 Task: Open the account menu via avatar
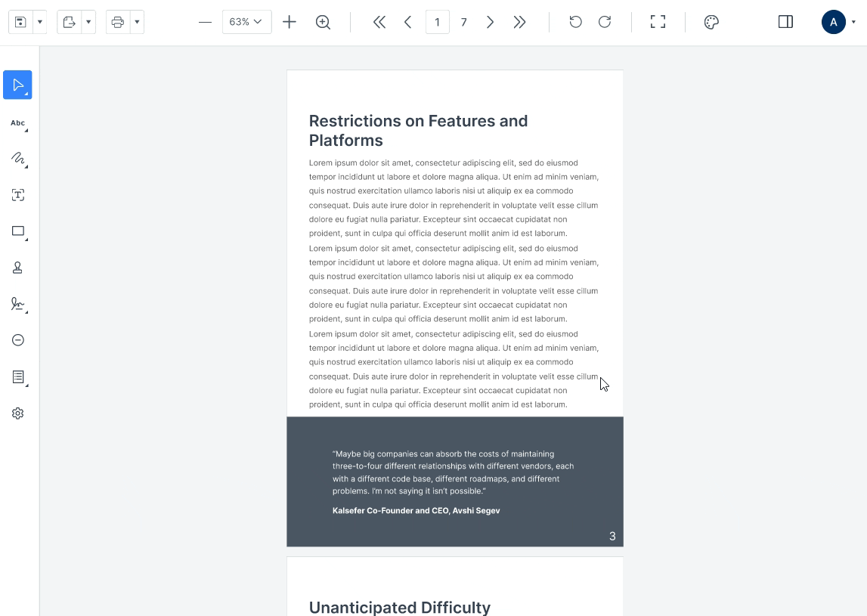click(x=833, y=22)
